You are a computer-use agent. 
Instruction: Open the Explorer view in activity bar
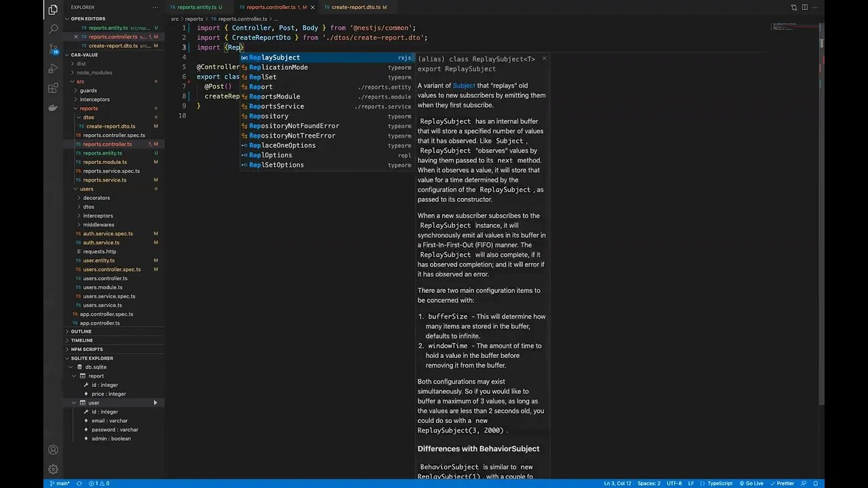tap(53, 9)
